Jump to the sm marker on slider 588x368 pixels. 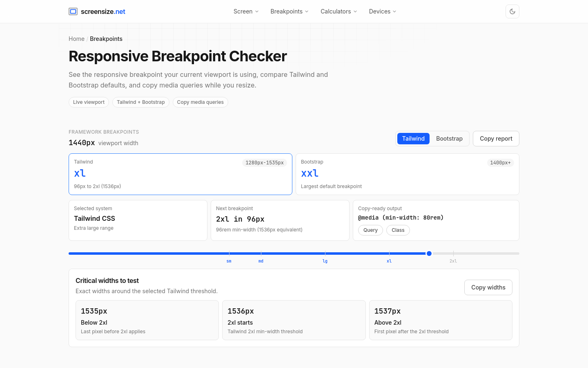[229, 261]
